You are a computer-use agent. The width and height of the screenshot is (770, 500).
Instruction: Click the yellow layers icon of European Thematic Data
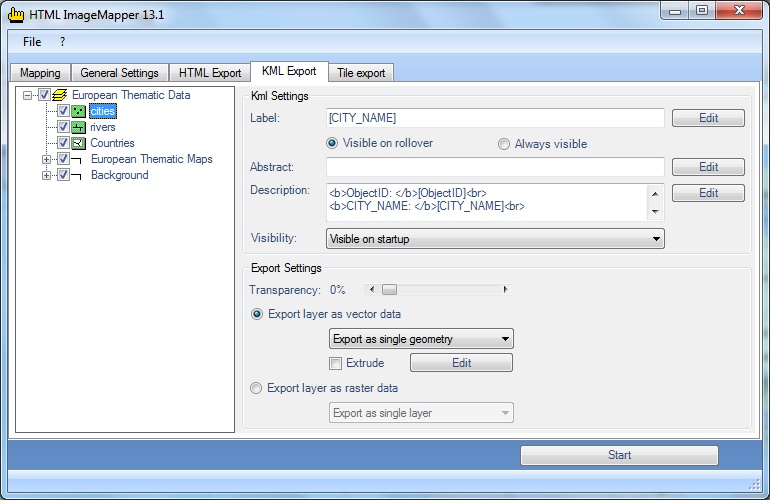59,95
